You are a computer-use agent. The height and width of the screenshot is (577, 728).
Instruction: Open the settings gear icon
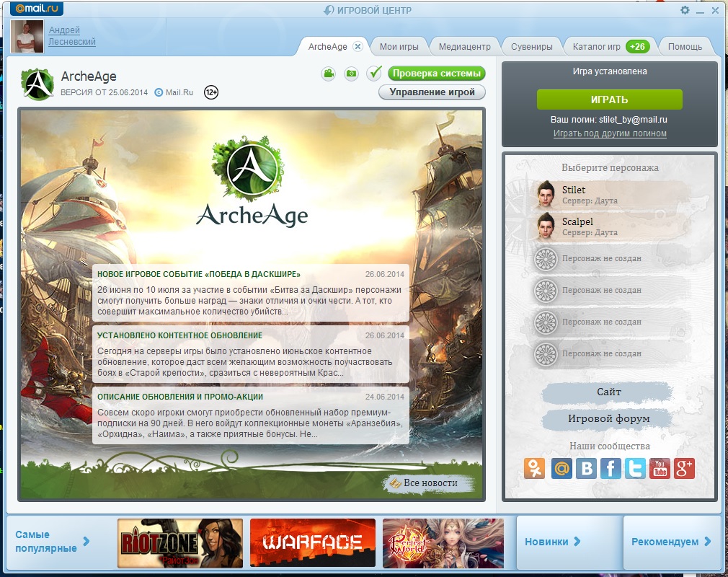tap(685, 10)
